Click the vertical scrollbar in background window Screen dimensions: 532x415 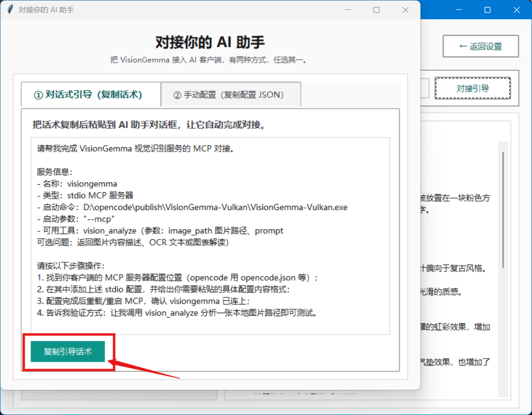(503, 209)
